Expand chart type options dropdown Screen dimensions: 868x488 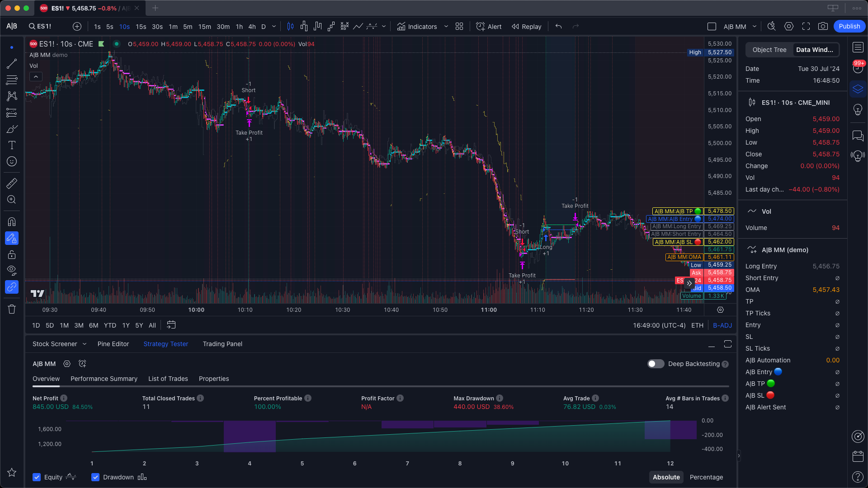(384, 27)
